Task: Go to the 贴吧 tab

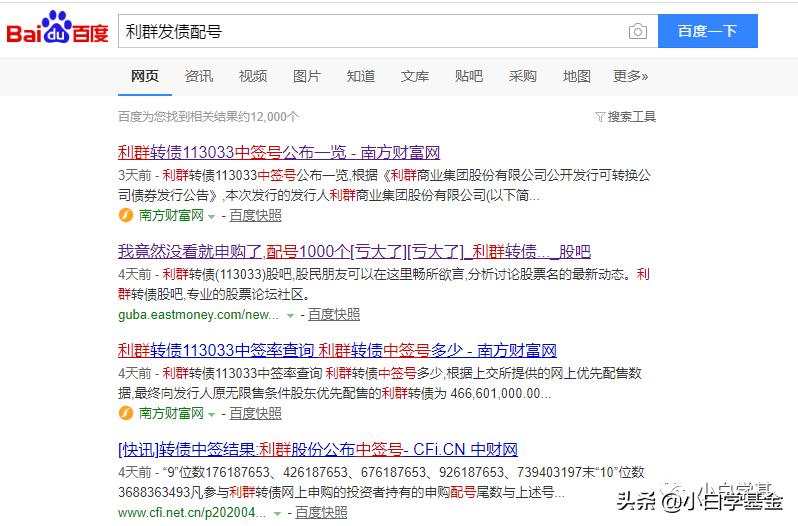Action: coord(468,76)
